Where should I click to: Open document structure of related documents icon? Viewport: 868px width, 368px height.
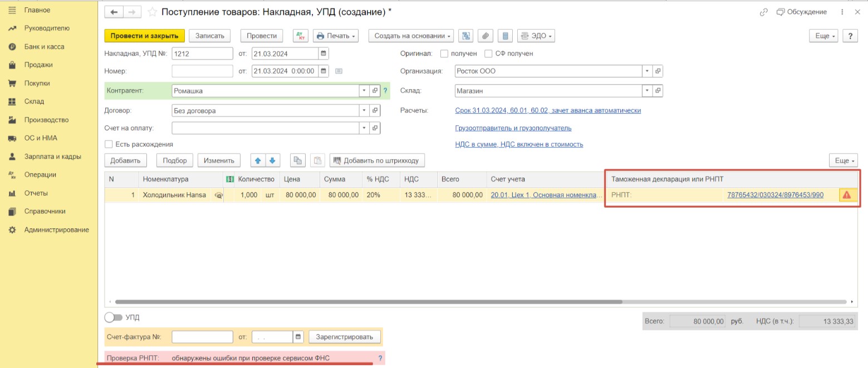tap(467, 36)
